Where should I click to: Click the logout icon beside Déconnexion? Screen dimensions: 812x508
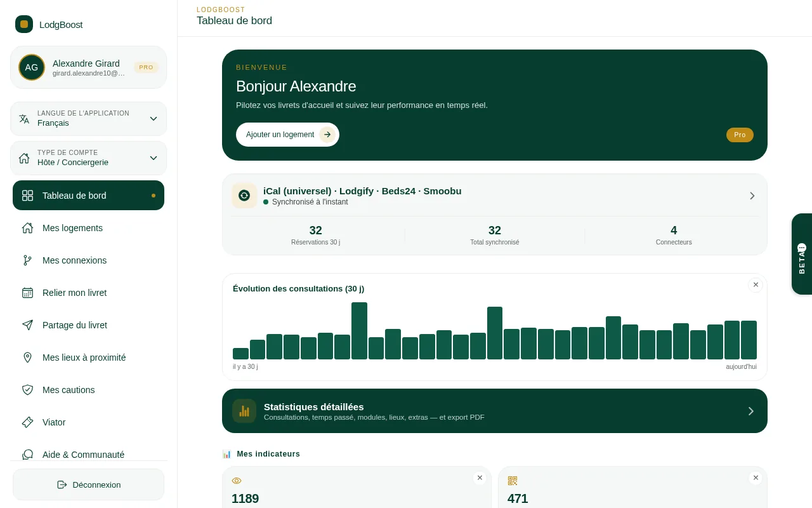tap(62, 485)
